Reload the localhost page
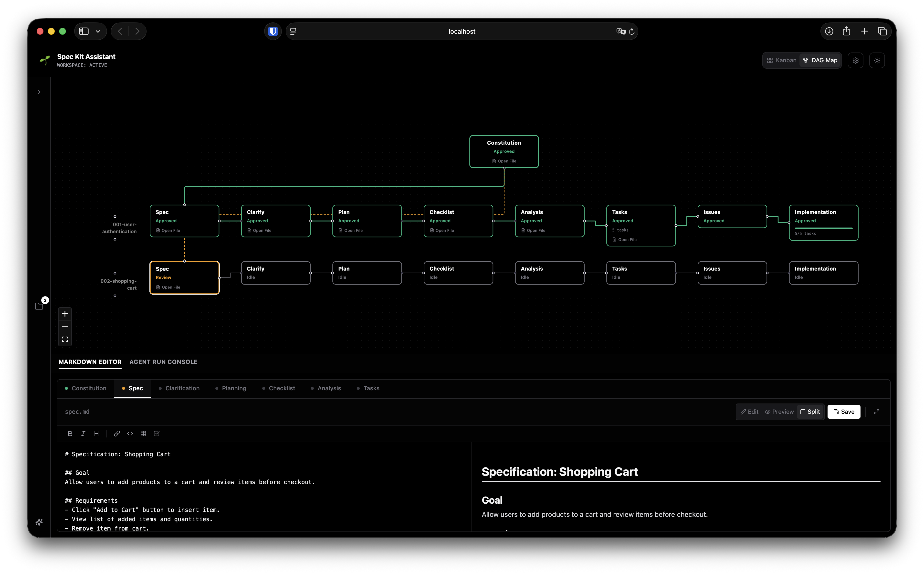 pyautogui.click(x=632, y=32)
